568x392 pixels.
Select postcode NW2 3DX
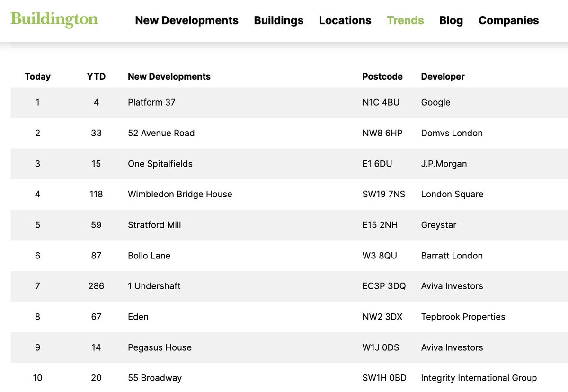(382, 317)
